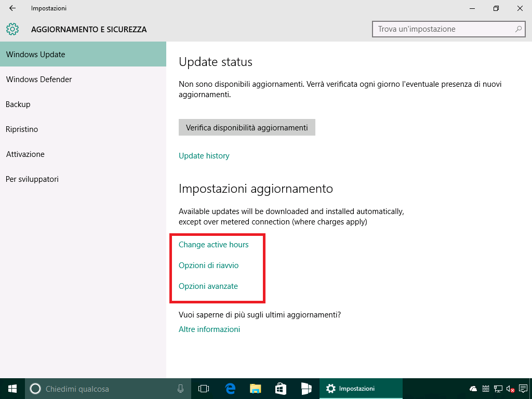The height and width of the screenshot is (399, 532).
Task: Open Opzioni avanzate link
Action: (x=208, y=286)
